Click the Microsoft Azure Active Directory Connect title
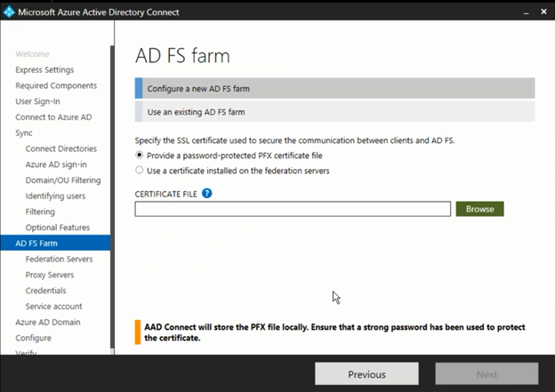Viewport: 555px width, 392px height. pyautogui.click(x=99, y=12)
